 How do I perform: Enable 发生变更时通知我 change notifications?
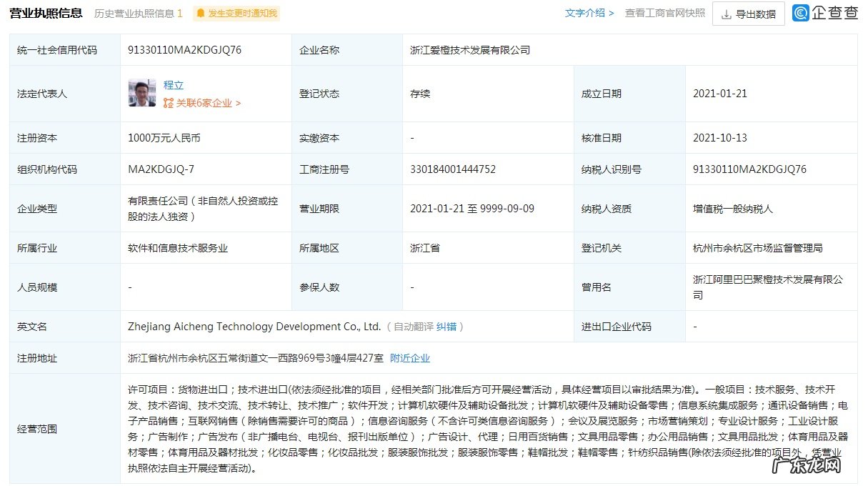pos(242,13)
